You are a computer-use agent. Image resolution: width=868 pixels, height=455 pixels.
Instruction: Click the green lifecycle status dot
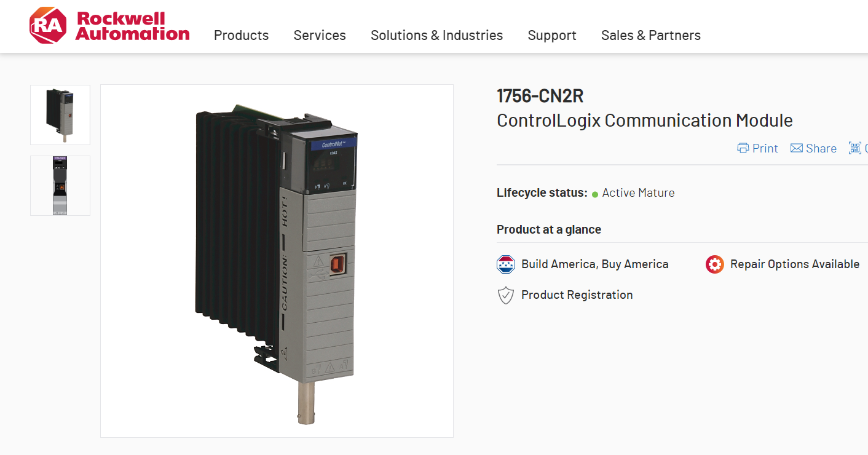click(x=595, y=194)
